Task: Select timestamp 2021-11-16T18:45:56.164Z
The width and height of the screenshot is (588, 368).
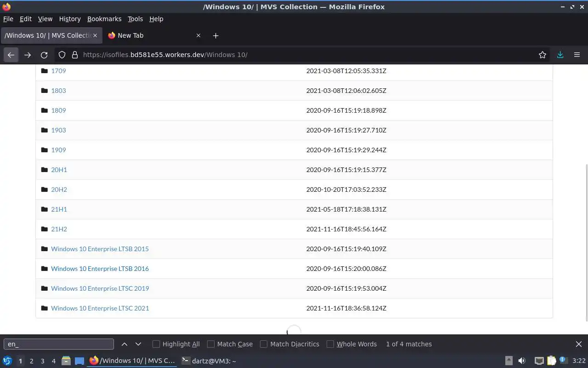Action: pos(346,229)
